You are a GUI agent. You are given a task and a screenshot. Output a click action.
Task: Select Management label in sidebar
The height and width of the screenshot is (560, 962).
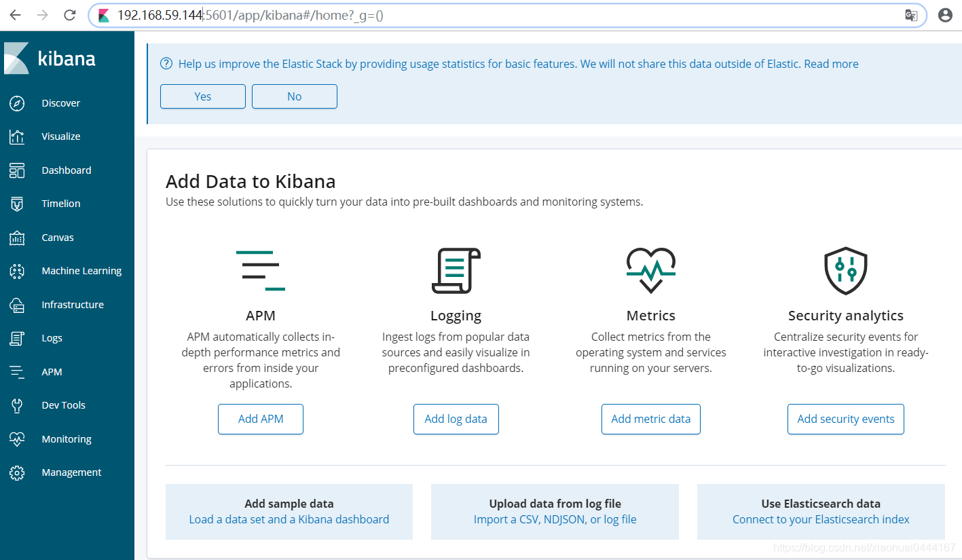71,472
